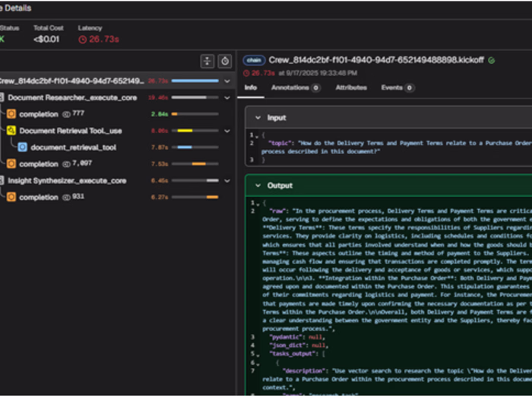Click the chain badge next to span title
Viewport: 532px width, 399px height.
click(x=254, y=60)
